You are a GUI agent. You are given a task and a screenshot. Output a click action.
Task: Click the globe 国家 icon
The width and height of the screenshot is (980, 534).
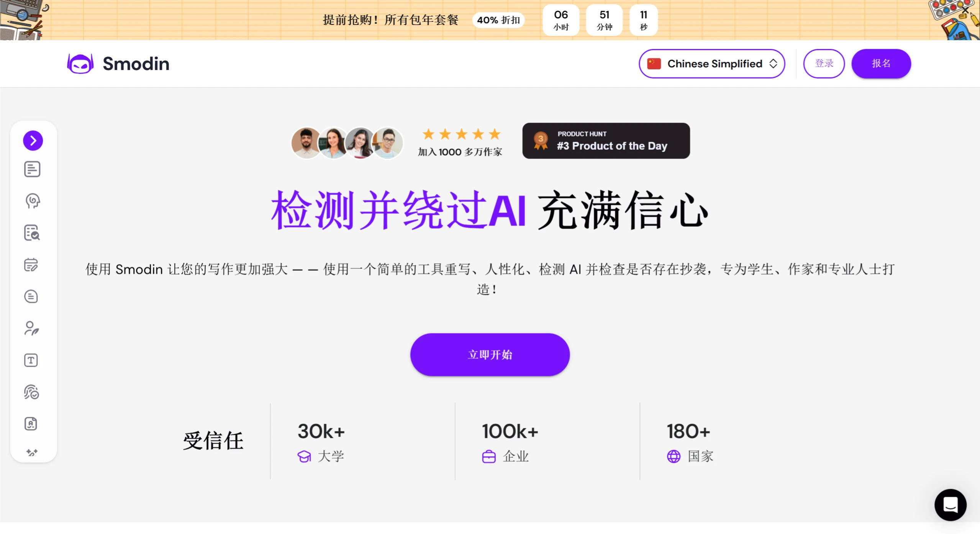(674, 456)
